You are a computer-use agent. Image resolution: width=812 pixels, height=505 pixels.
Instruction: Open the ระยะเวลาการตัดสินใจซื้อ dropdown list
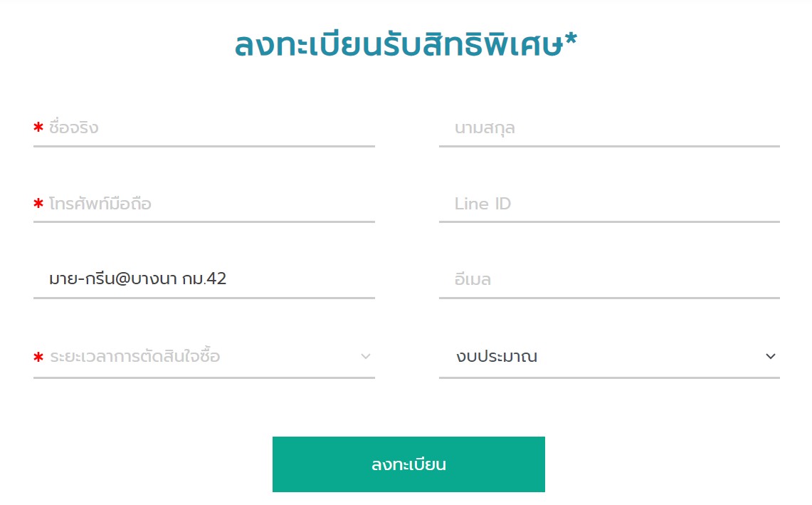204,357
